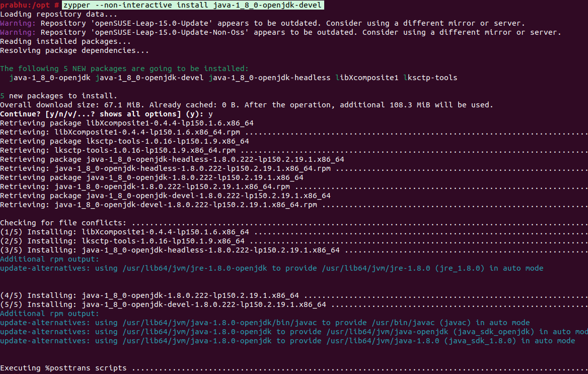This screenshot has height=374, width=588.
Task: Click 'lksctp-tools' in the new packages list
Action: [x=430, y=78]
